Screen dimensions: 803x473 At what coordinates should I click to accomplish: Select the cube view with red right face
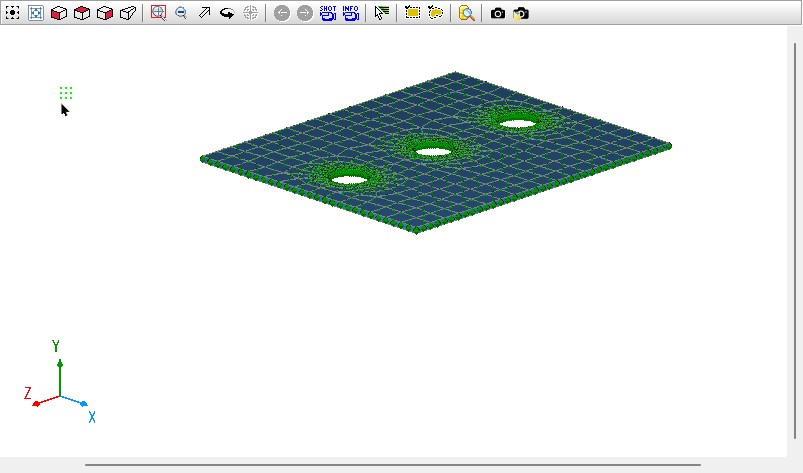coord(105,13)
